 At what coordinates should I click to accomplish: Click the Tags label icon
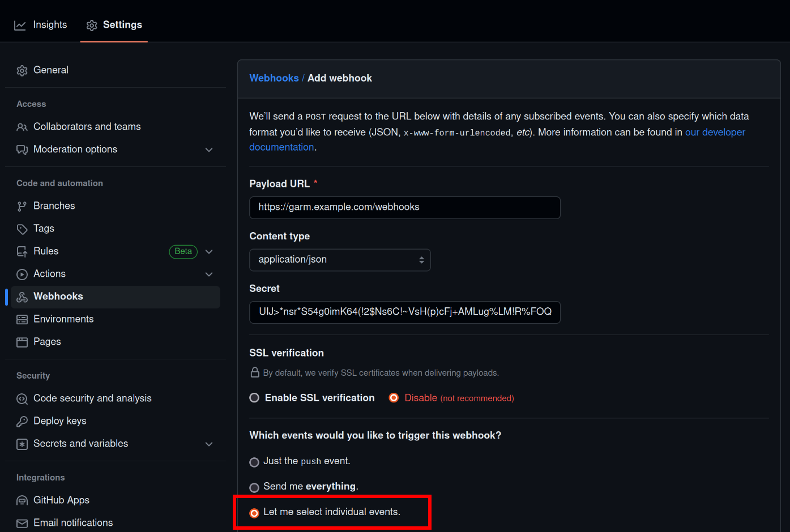click(x=22, y=229)
